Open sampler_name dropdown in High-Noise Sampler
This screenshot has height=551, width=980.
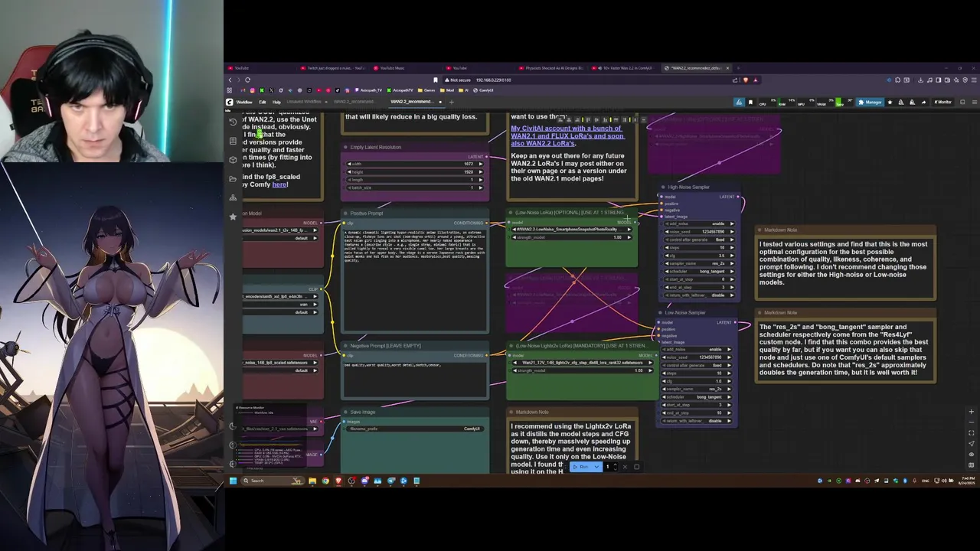(x=699, y=263)
